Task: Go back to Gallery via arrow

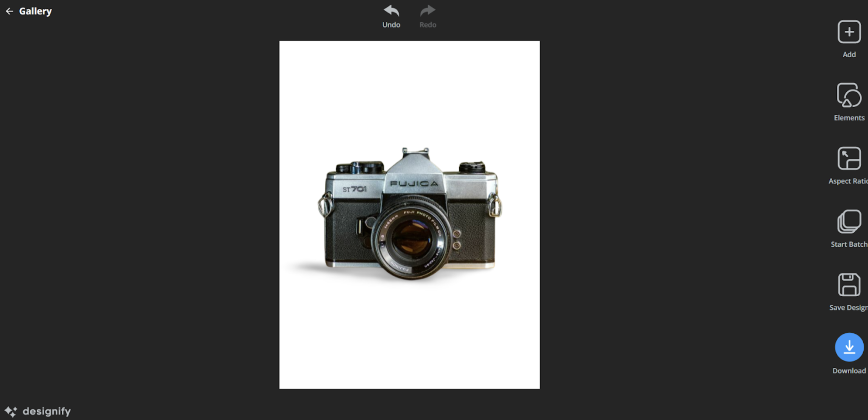Action: [9, 11]
